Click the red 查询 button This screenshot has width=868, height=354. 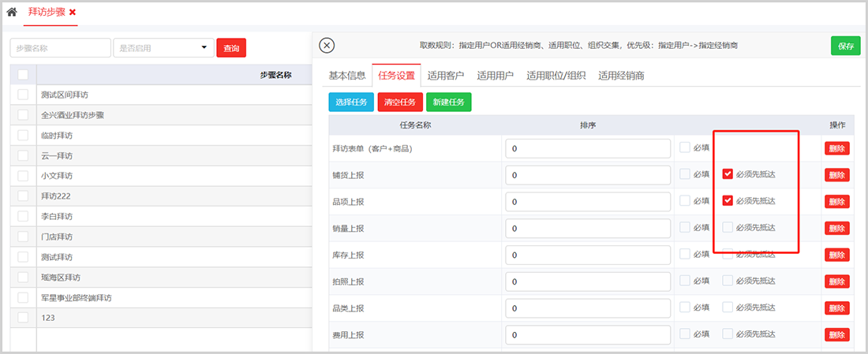coord(231,48)
